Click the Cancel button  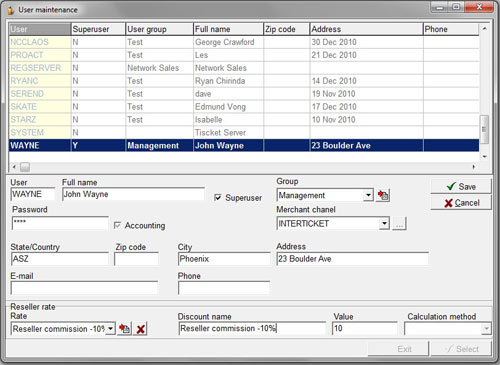pos(461,203)
